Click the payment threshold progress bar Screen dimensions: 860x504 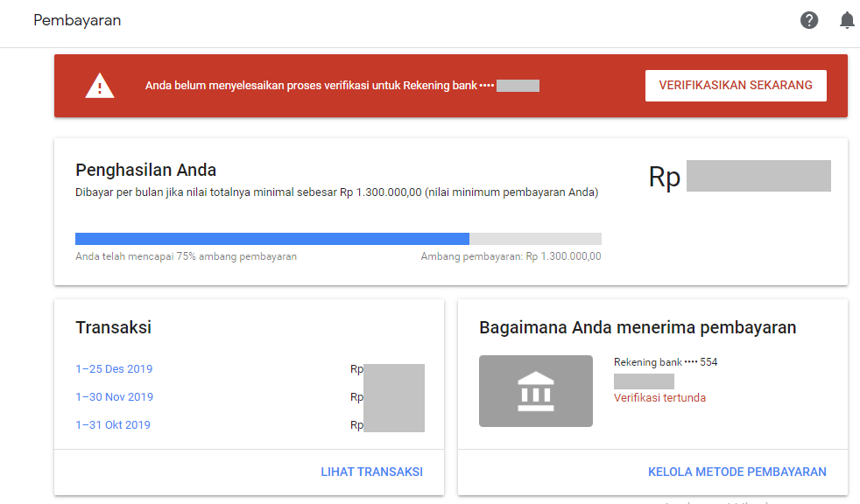pyautogui.click(x=338, y=238)
